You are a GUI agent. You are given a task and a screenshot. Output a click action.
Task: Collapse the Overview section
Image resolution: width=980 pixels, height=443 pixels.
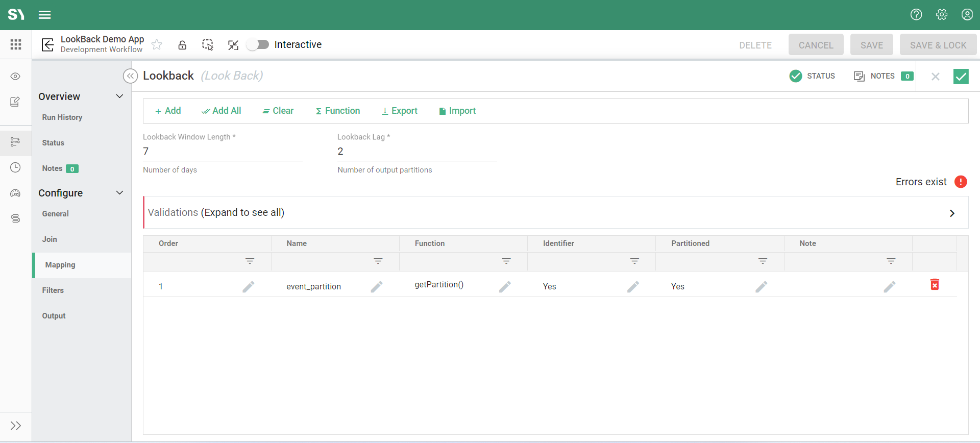[119, 96]
